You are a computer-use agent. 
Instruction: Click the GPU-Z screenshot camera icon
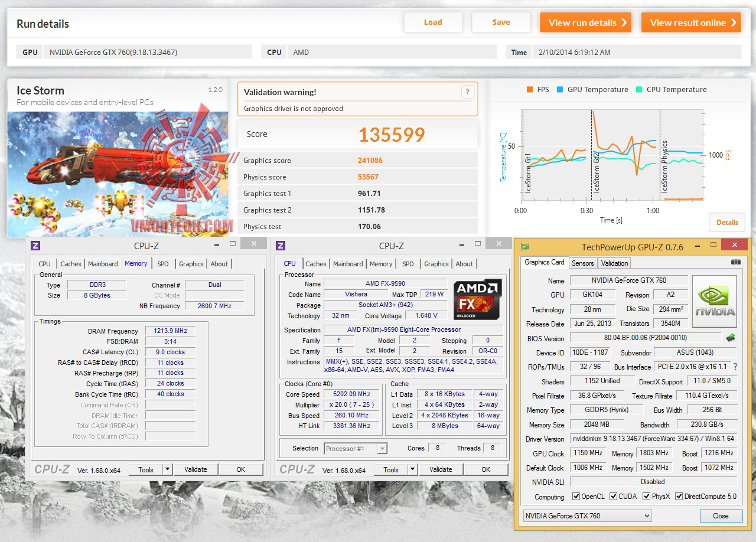click(735, 262)
